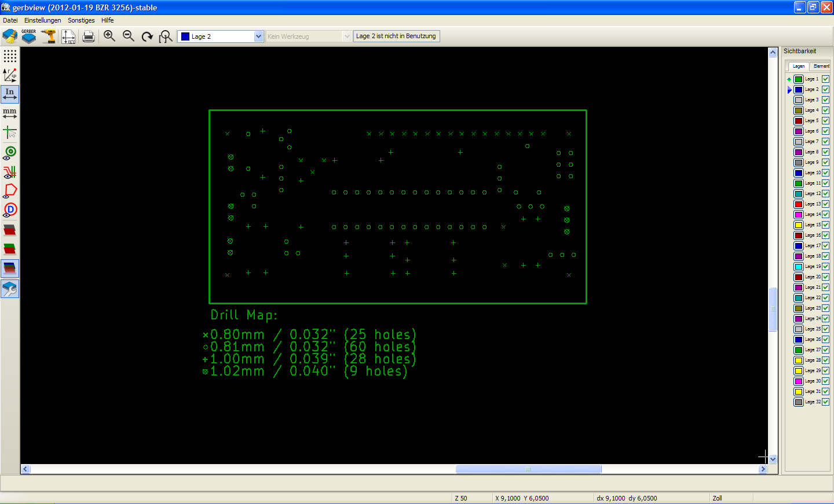Click the blue color swatch of Lage 2

tap(799, 90)
